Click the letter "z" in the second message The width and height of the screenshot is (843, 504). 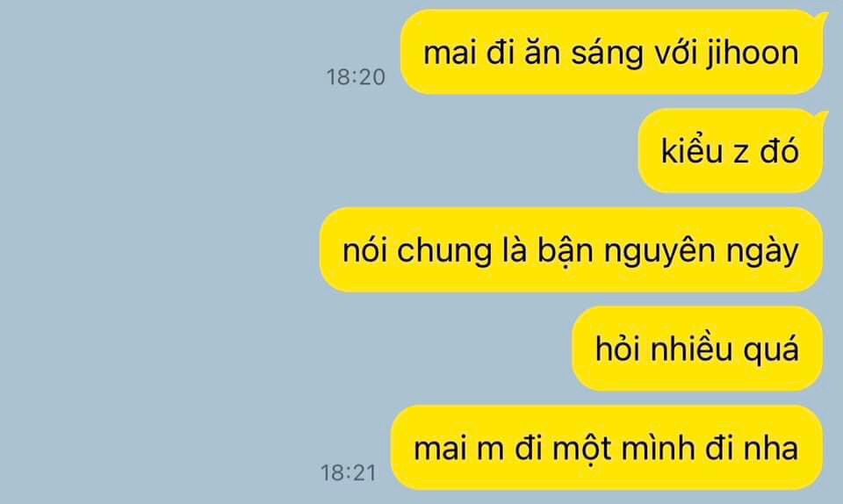click(741, 154)
